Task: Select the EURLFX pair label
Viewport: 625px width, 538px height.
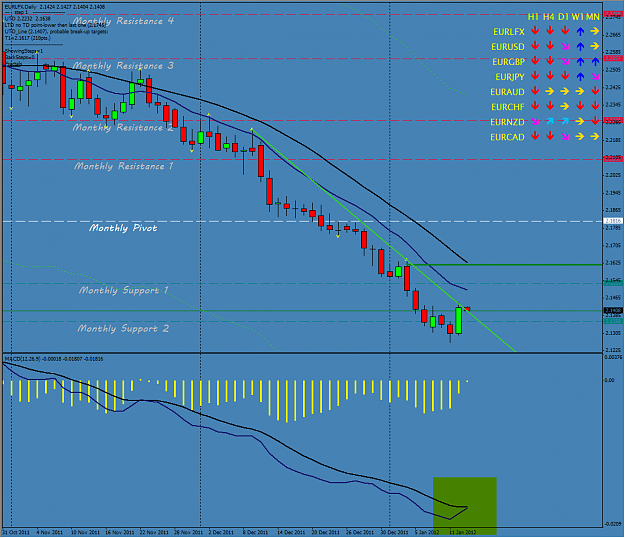Action: [509, 32]
